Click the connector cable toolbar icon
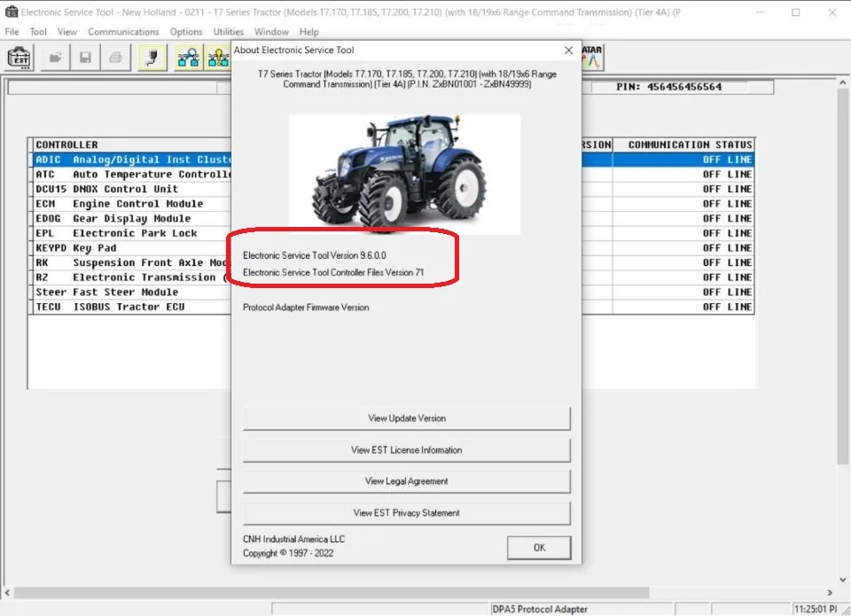 pos(152,58)
